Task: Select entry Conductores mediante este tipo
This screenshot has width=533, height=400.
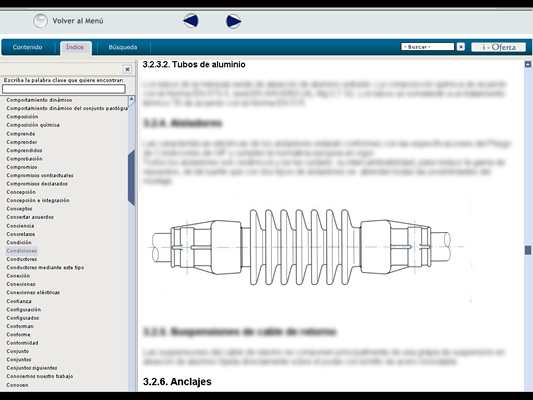Action: pos(45,268)
